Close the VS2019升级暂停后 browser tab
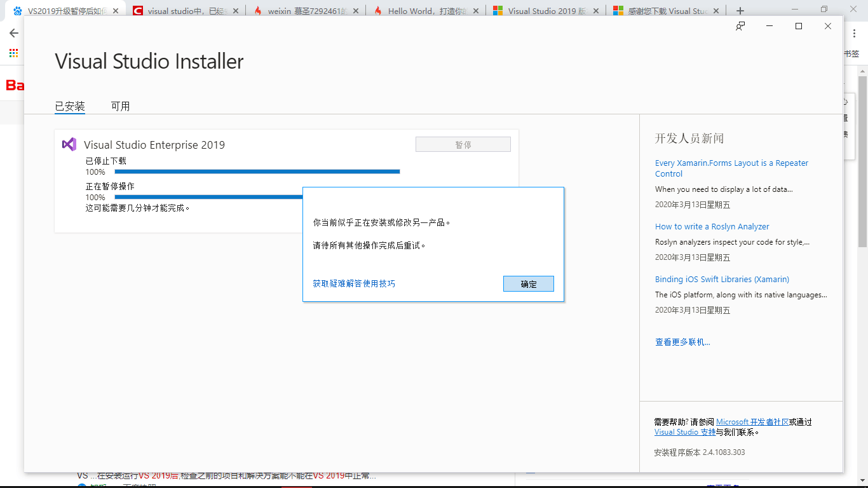The height and width of the screenshot is (488, 868). click(115, 11)
